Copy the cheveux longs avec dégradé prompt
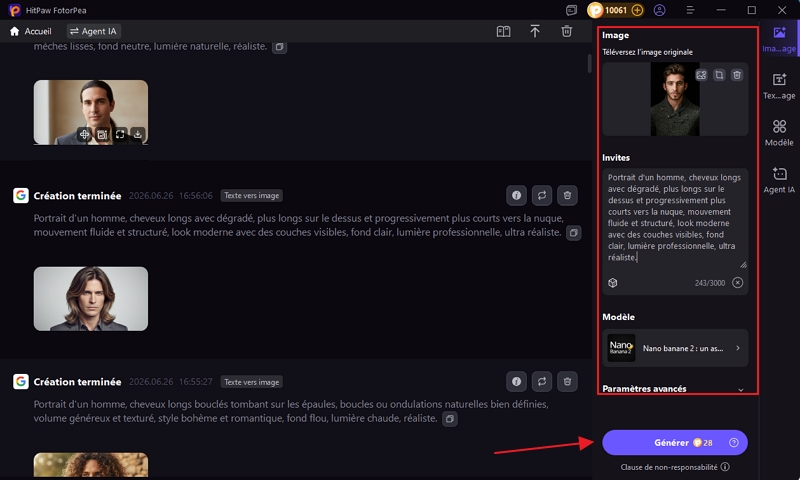This screenshot has width=800, height=480. coord(573,233)
